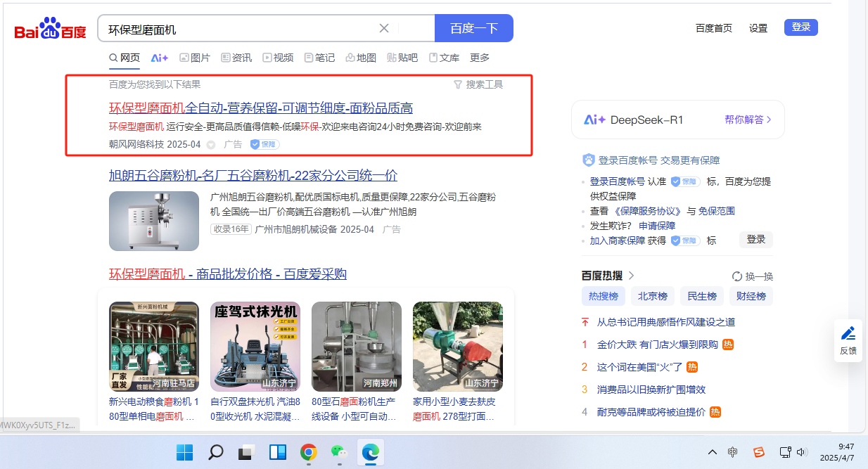Open 设置 in the top right

(x=758, y=28)
